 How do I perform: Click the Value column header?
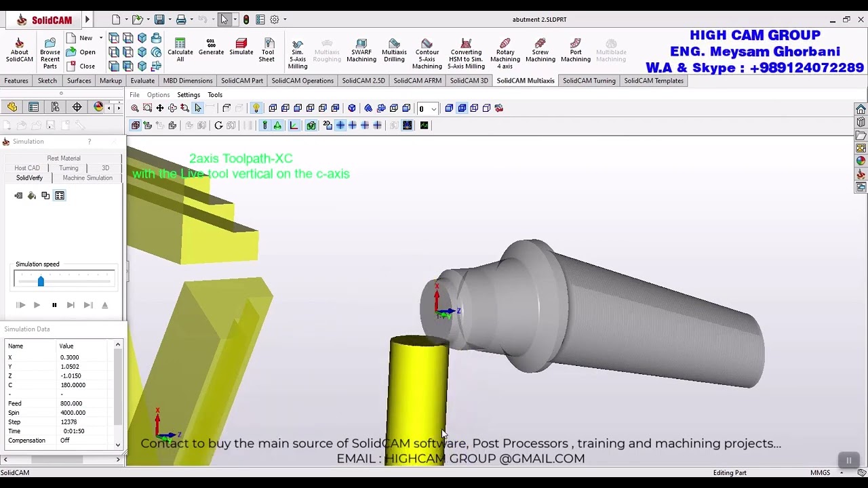(66, 346)
